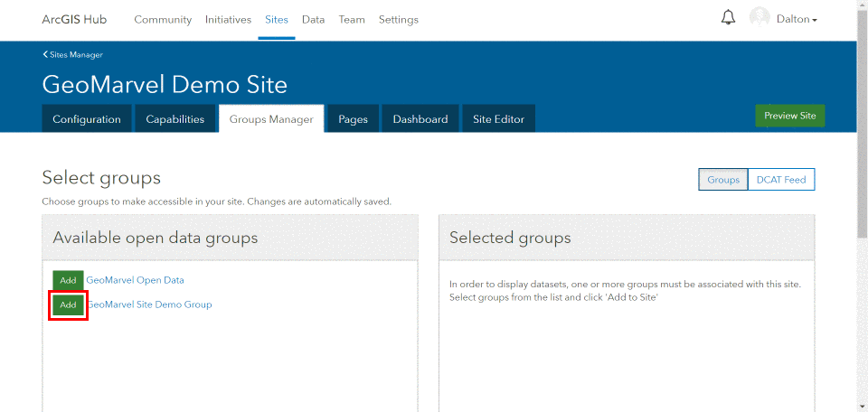This screenshot has width=868, height=412.
Task: Open the GeoMarvel Open Data link
Action: coord(135,280)
